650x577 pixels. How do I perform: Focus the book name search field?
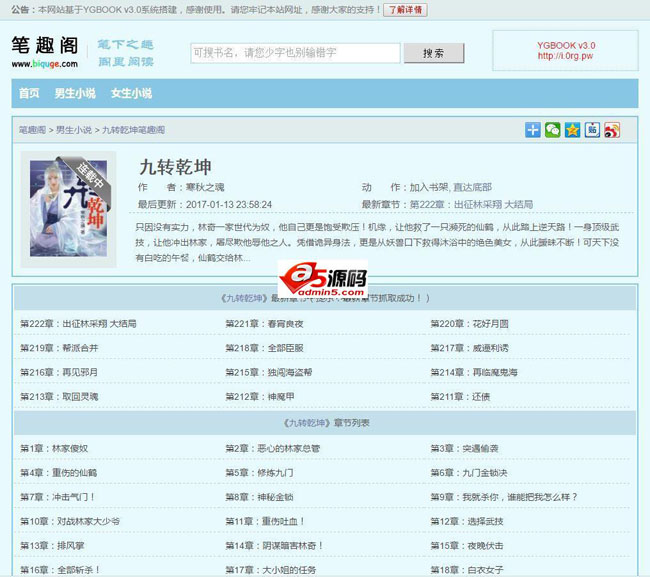[295, 53]
